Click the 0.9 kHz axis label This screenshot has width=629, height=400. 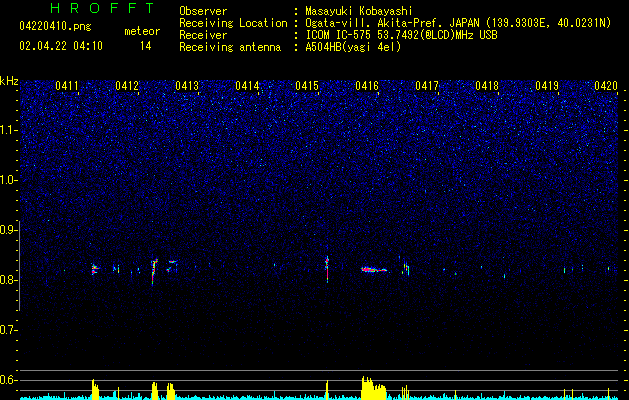[x=8, y=230]
